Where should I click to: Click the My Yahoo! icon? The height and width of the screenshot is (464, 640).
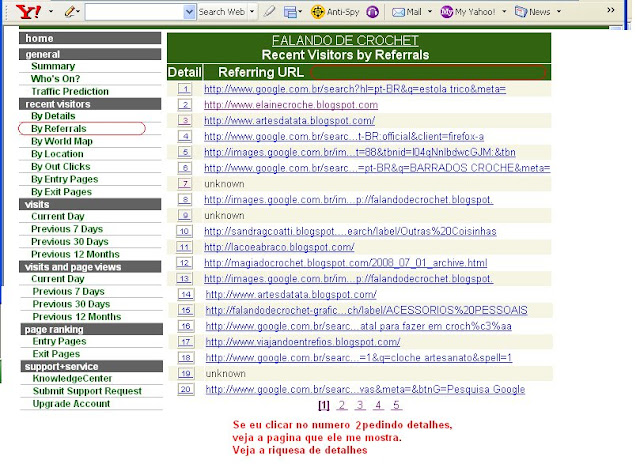point(447,12)
